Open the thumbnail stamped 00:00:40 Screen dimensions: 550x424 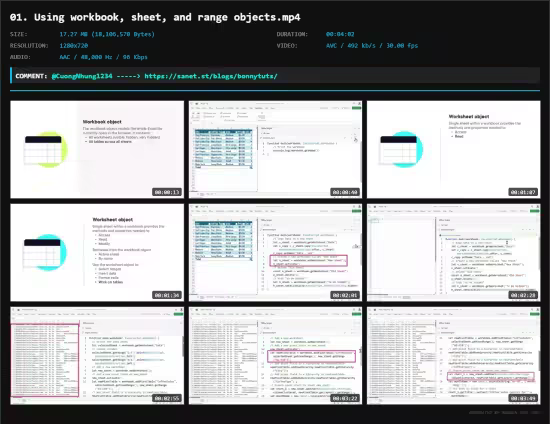coord(275,149)
